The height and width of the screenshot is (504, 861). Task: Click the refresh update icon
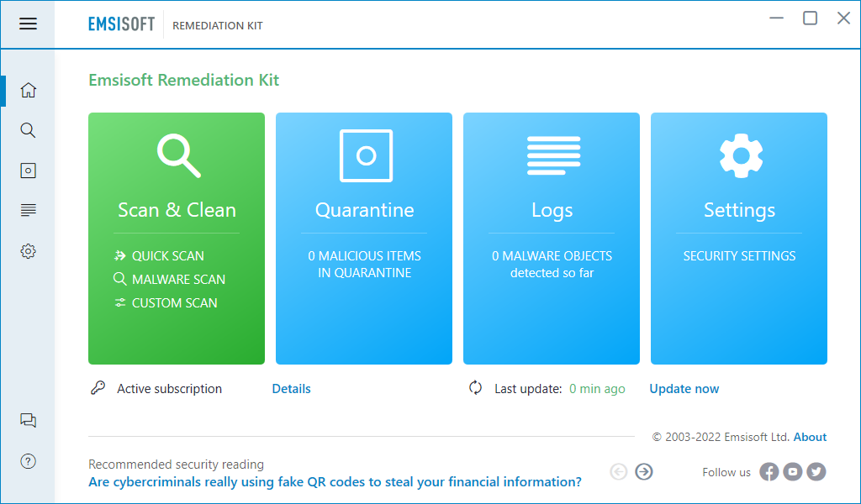476,388
